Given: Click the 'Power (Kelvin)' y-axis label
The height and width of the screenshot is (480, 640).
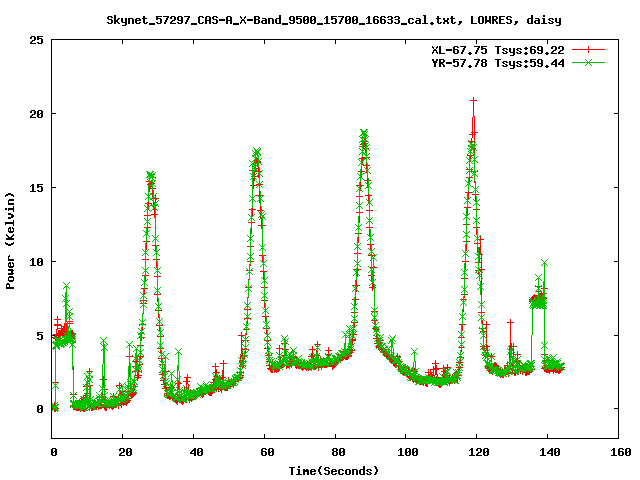Looking at the screenshot, I should tap(10, 240).
